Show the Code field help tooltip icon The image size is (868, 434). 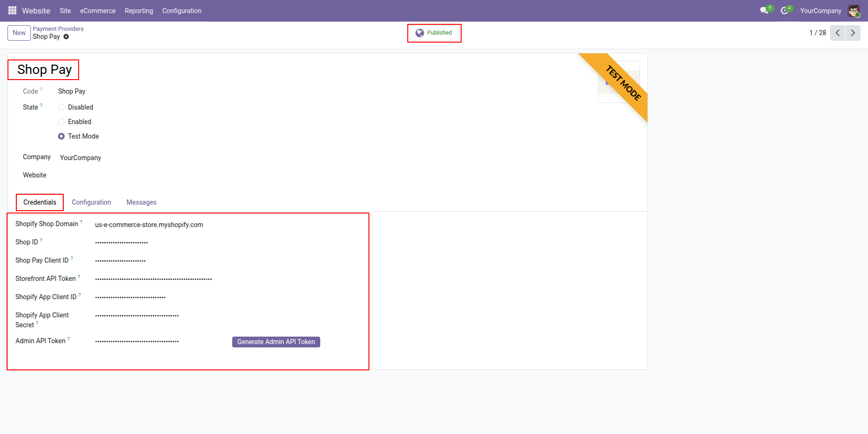(41, 89)
